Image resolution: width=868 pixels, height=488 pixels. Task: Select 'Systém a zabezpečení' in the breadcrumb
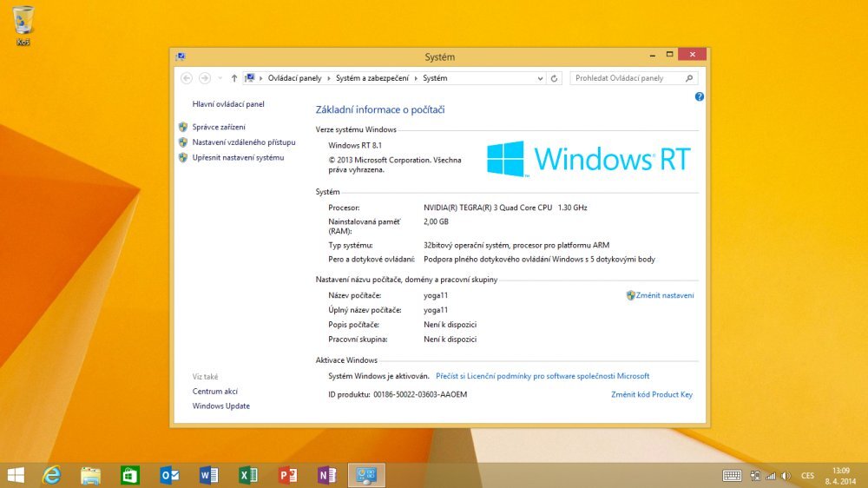[x=372, y=78]
